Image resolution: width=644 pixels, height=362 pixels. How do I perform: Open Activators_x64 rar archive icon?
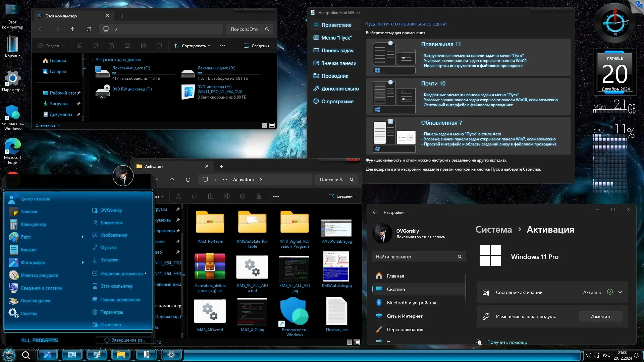210,266
